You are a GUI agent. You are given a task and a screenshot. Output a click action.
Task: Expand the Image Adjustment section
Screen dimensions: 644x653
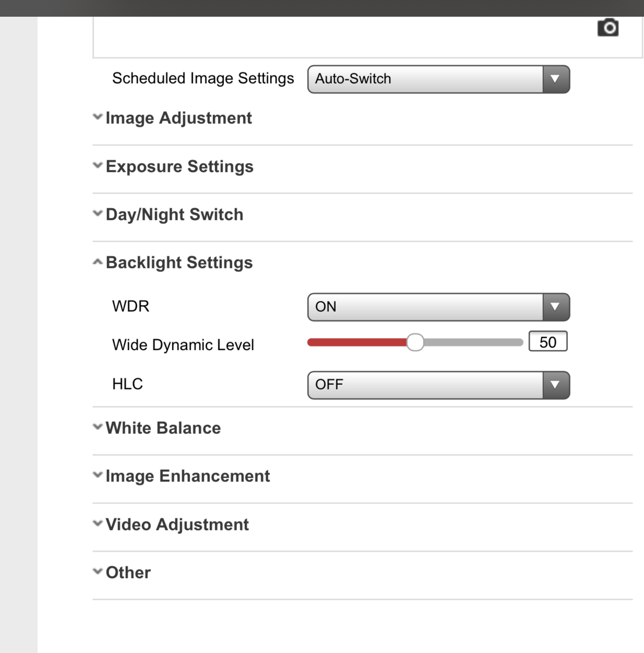pyautogui.click(x=178, y=118)
